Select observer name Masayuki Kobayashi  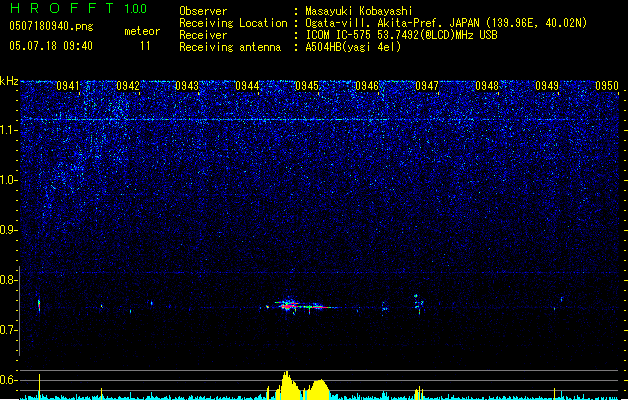tap(359, 11)
